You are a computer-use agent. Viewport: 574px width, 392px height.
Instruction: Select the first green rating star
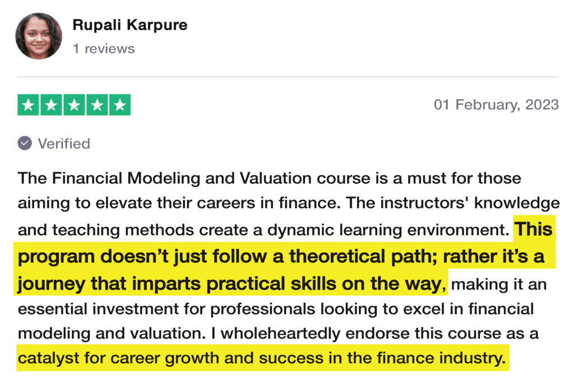click(x=29, y=105)
